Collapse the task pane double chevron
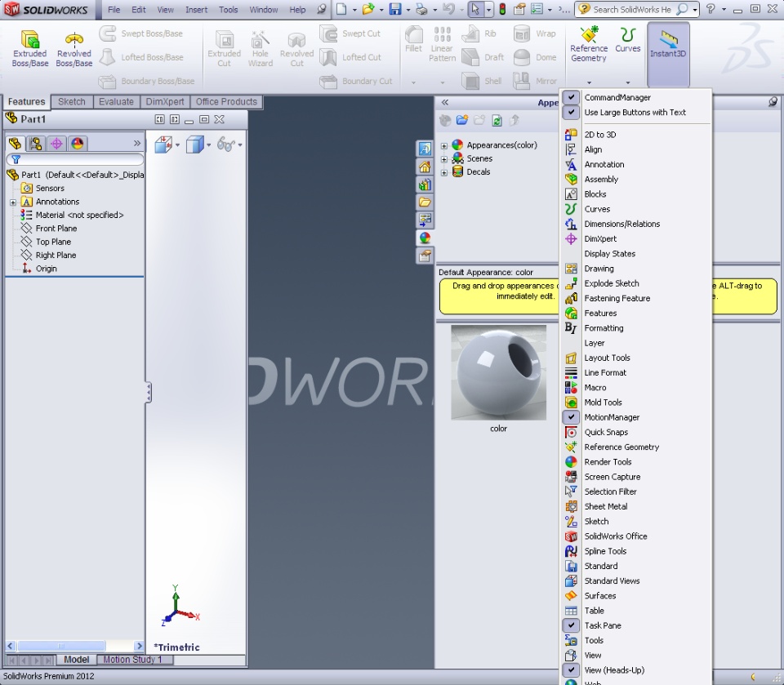The width and height of the screenshot is (784, 685). point(444,102)
